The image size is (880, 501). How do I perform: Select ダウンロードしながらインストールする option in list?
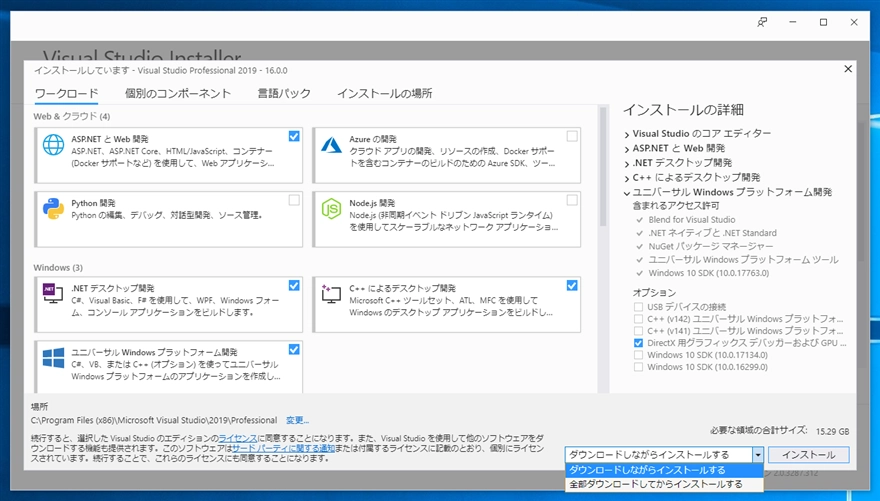(x=664, y=470)
